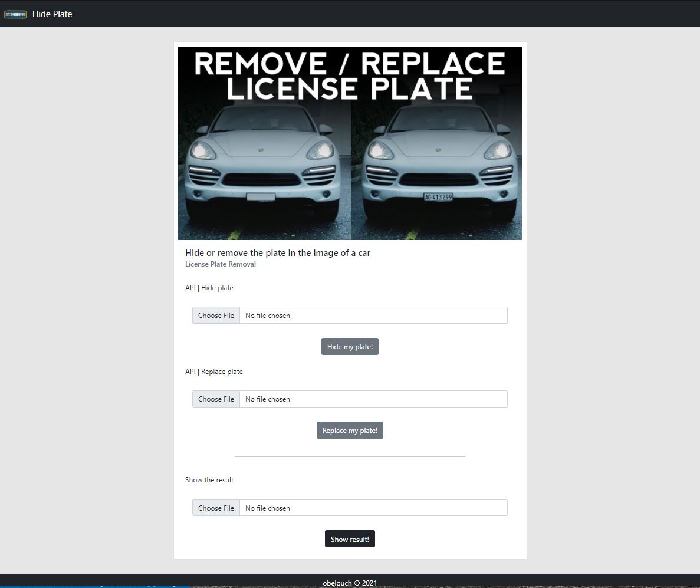Viewport: 700px width, 588px height.
Task: Click the Hide plate file name field
Action: [373, 316]
